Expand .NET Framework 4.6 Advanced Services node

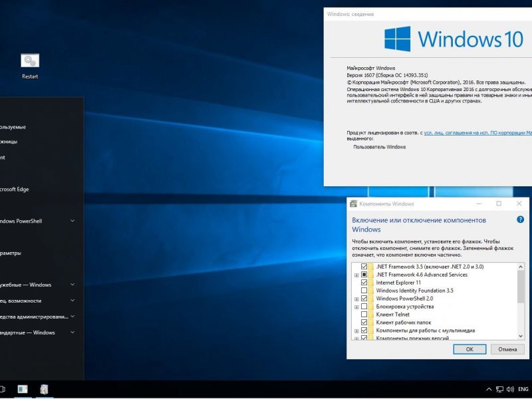pos(356,275)
